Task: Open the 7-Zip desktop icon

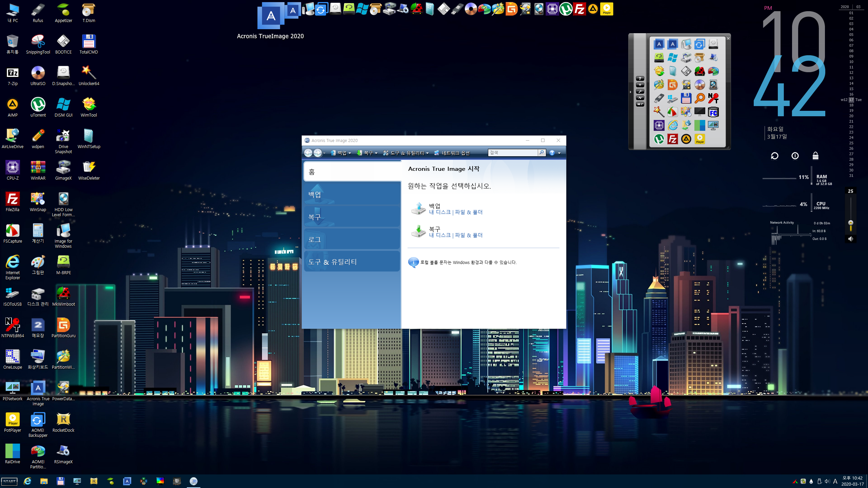Action: coord(13,76)
